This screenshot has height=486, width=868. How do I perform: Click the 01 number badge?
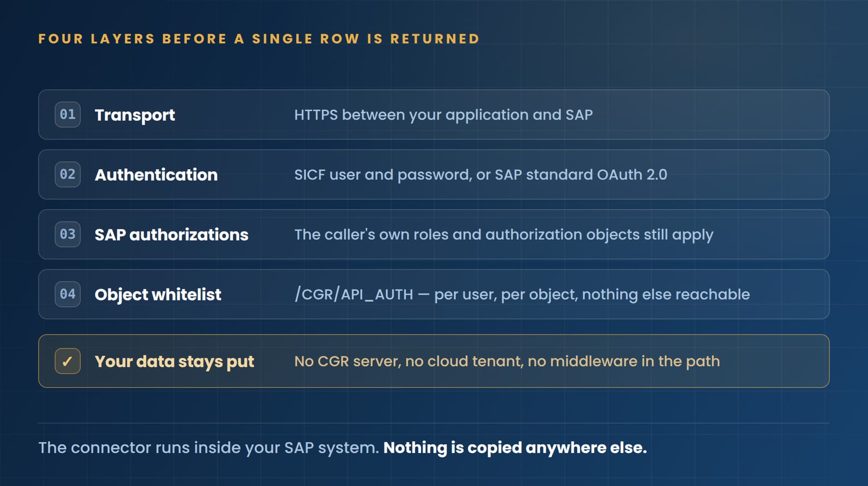pyautogui.click(x=68, y=114)
